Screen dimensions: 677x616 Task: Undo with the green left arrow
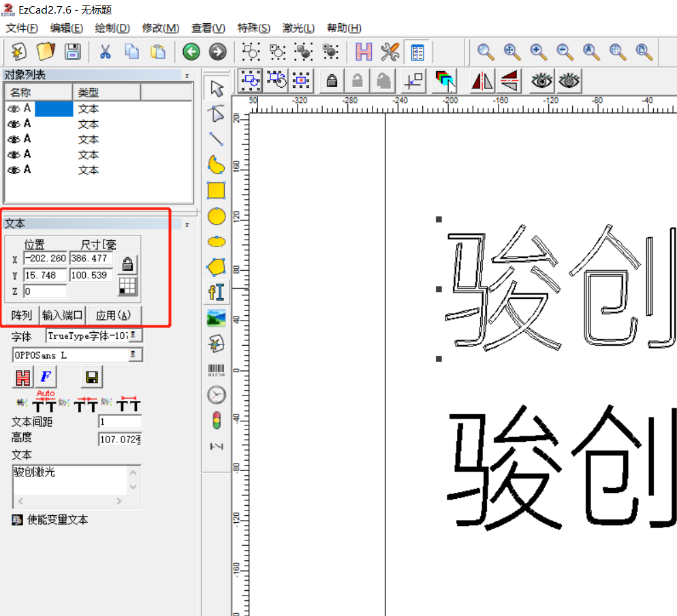(x=191, y=52)
